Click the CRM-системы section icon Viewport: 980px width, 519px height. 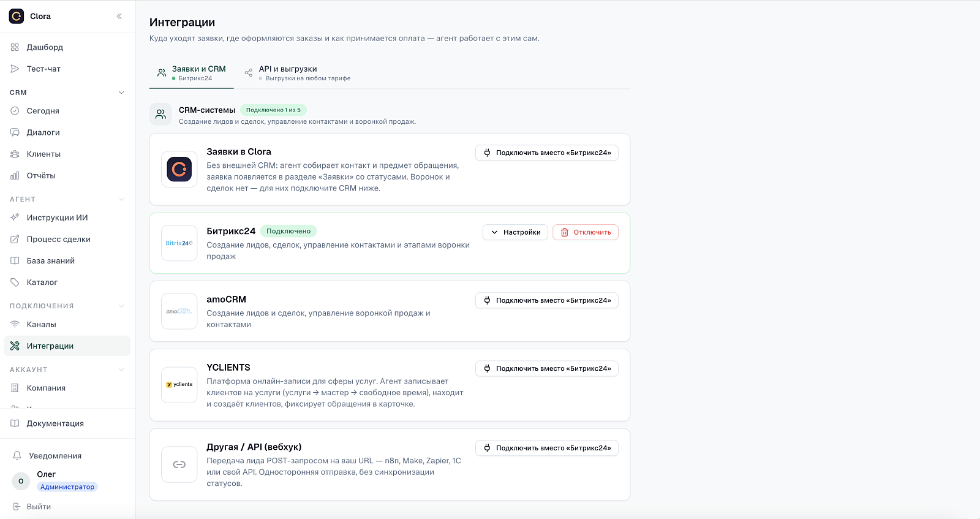point(160,114)
